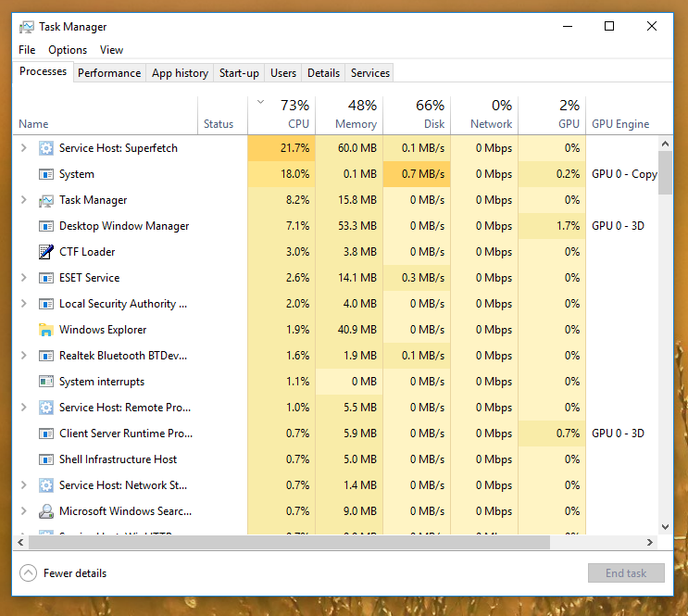Switch to the App history tab

tap(180, 73)
